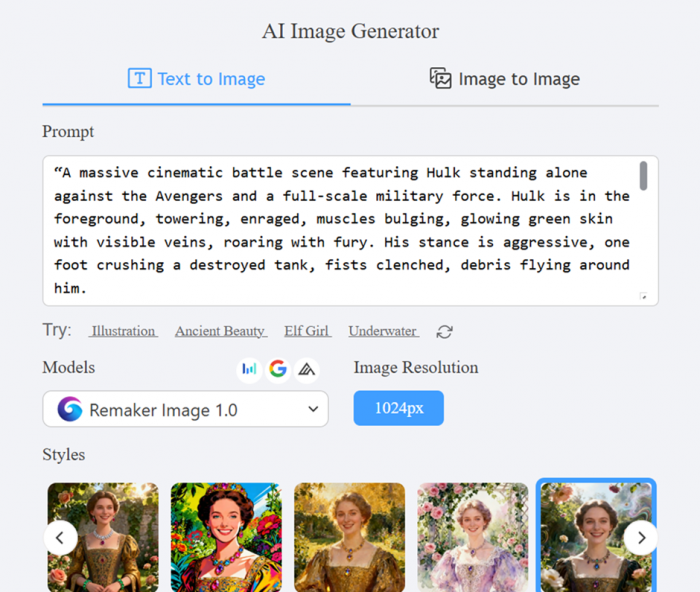Screen dimensions: 700x592
Task: Open the Remaker Image 1.0 model dropdown
Action: point(185,409)
